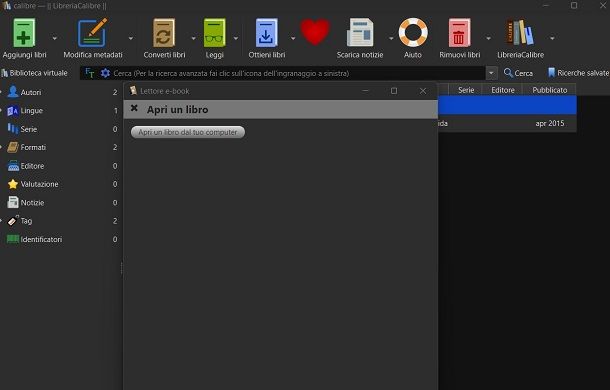
Task: Click the Serie column header
Action: point(466,90)
